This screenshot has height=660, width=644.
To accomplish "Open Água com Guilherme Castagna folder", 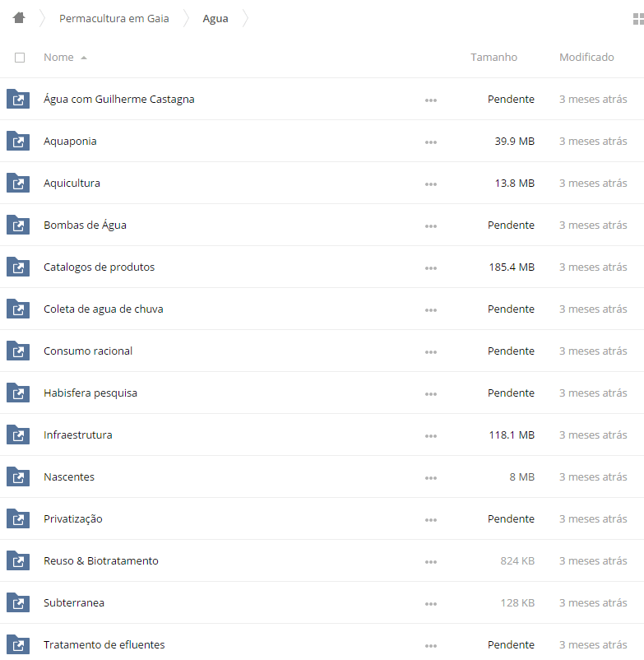I will [119, 99].
